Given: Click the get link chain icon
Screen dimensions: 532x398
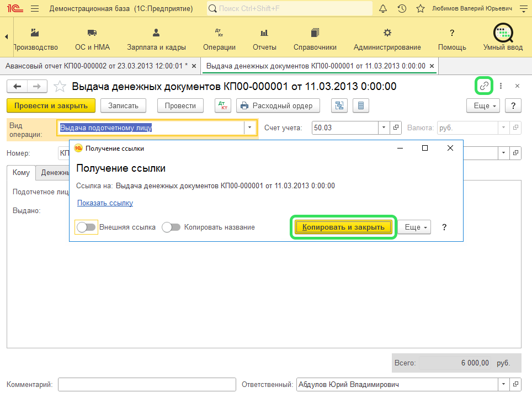Looking at the screenshot, I should coord(484,86).
